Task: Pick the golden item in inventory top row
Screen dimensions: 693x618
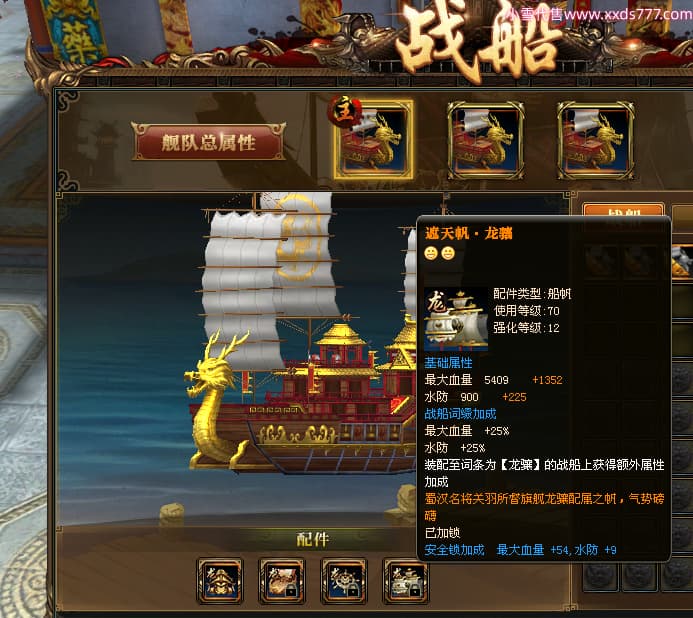Action: [x=682, y=261]
